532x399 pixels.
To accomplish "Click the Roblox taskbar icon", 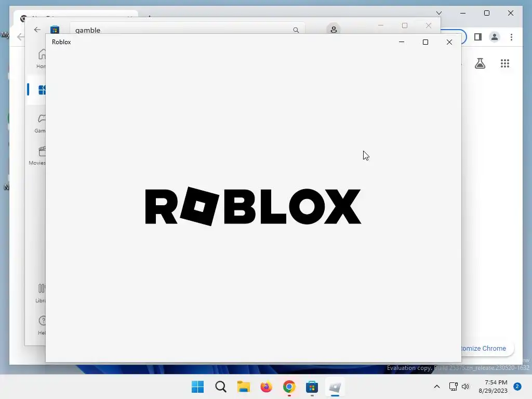I will (x=335, y=387).
